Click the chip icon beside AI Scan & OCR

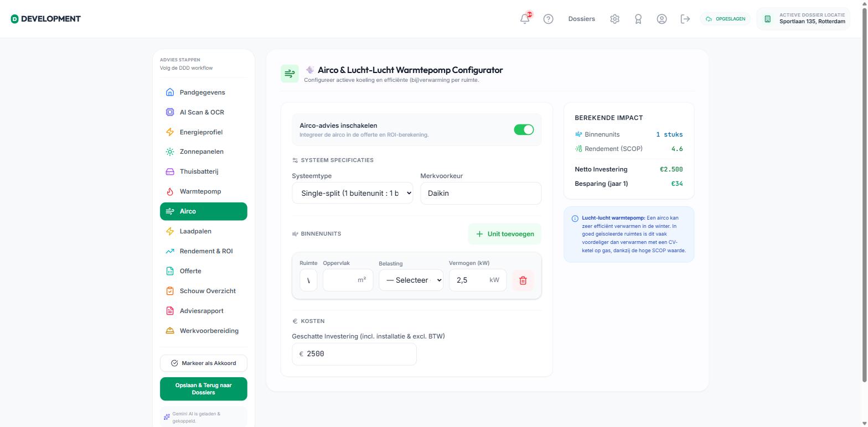(170, 112)
